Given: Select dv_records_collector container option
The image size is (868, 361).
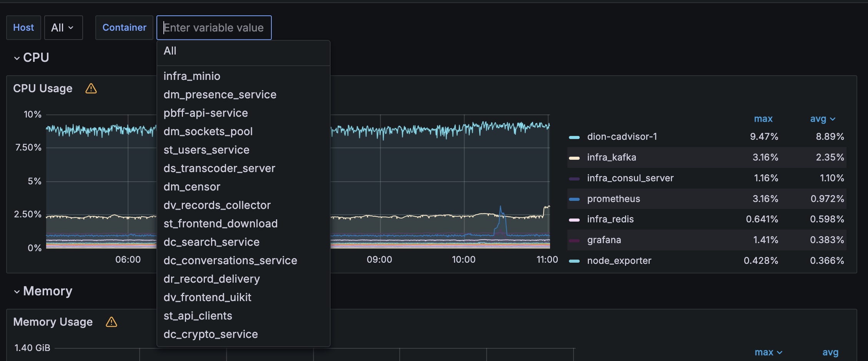Looking at the screenshot, I should [x=243, y=205].
